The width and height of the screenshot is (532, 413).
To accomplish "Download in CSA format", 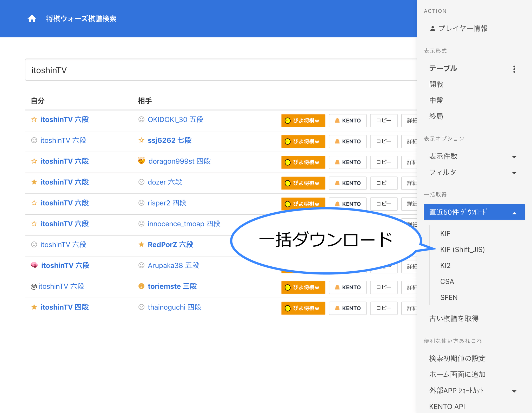I will pyautogui.click(x=447, y=281).
